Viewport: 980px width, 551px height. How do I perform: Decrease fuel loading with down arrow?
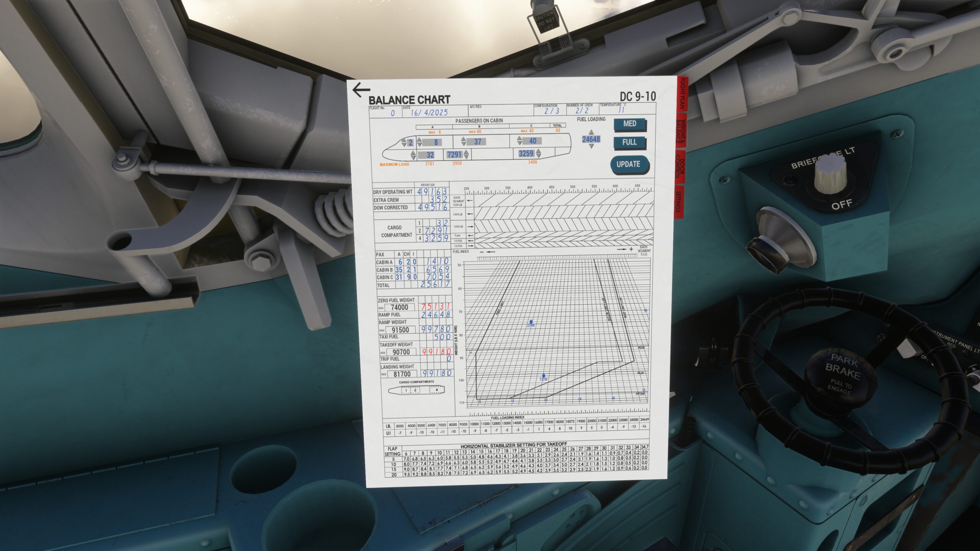tap(591, 147)
